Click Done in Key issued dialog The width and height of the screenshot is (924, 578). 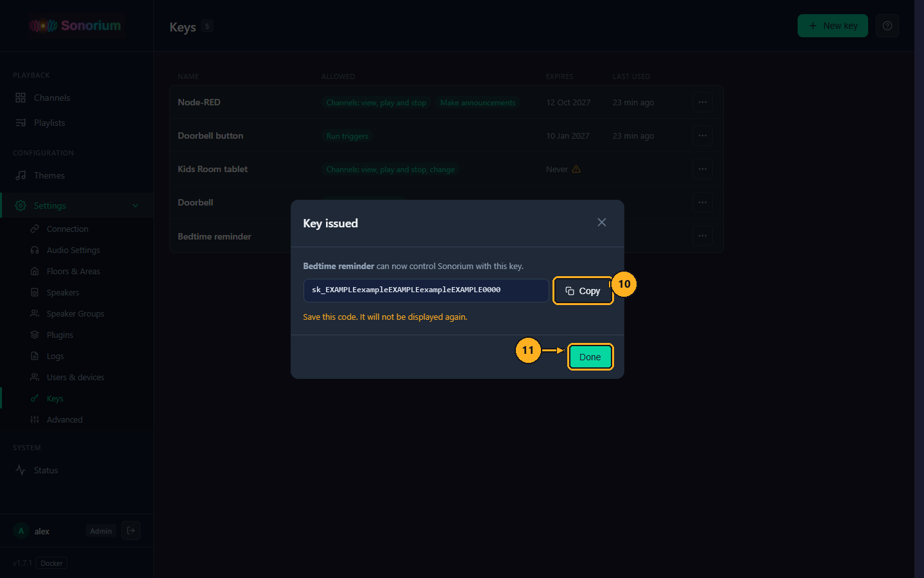click(x=590, y=357)
